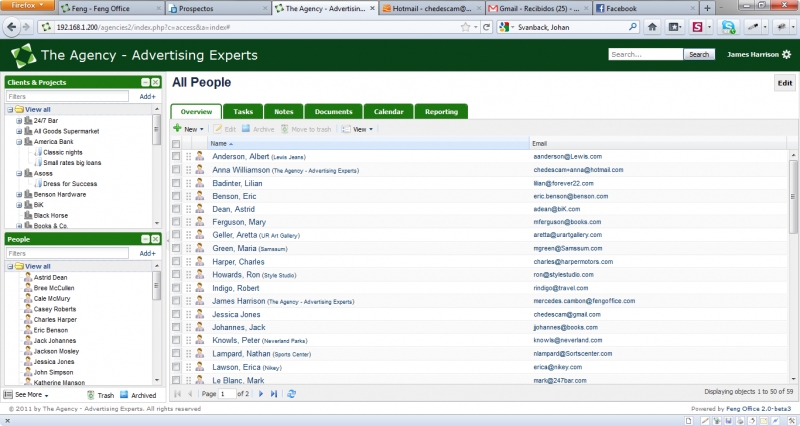Click browser back arrow button
800x426 pixels.
(12, 27)
